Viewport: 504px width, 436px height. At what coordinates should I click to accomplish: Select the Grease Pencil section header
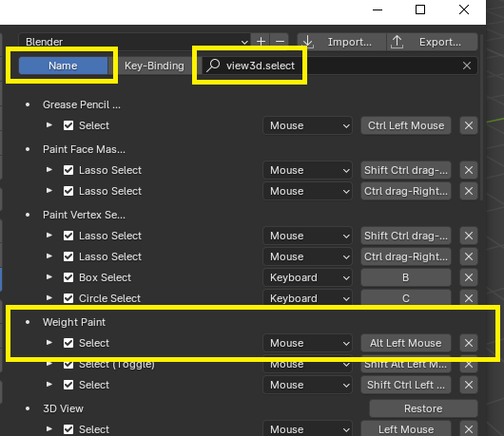pyautogui.click(x=82, y=104)
